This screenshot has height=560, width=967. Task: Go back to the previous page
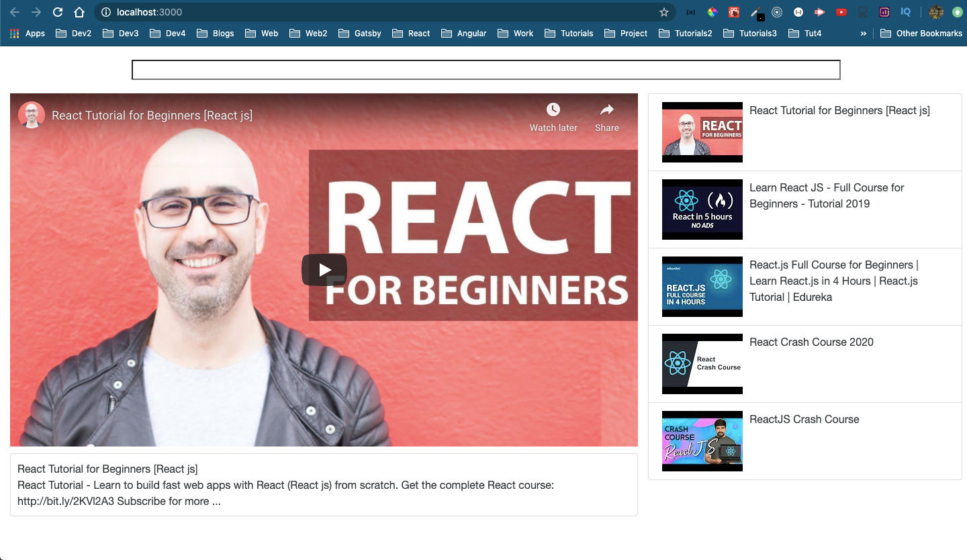pyautogui.click(x=15, y=12)
